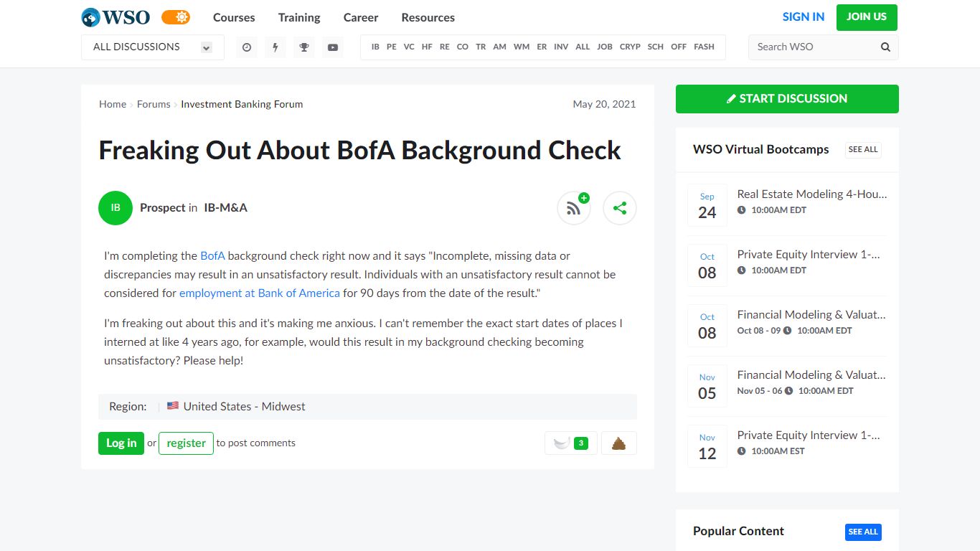The image size is (980, 551).
Task: Select the INV forum tab
Action: click(x=561, y=47)
